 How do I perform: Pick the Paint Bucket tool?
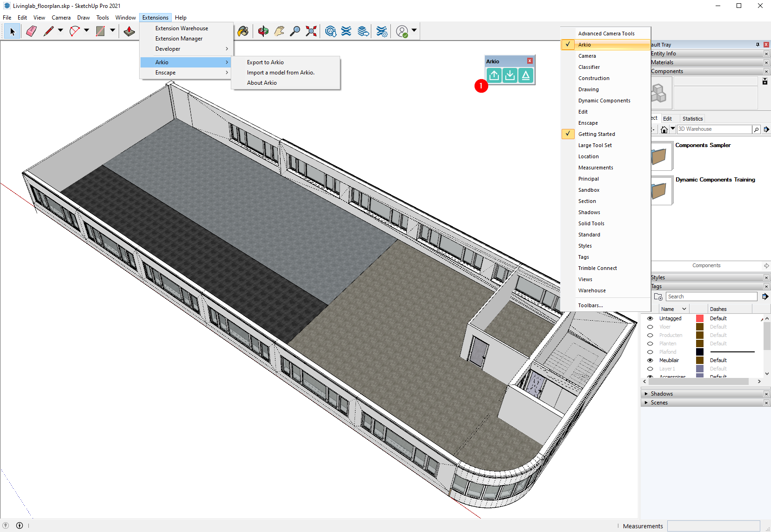tap(243, 31)
